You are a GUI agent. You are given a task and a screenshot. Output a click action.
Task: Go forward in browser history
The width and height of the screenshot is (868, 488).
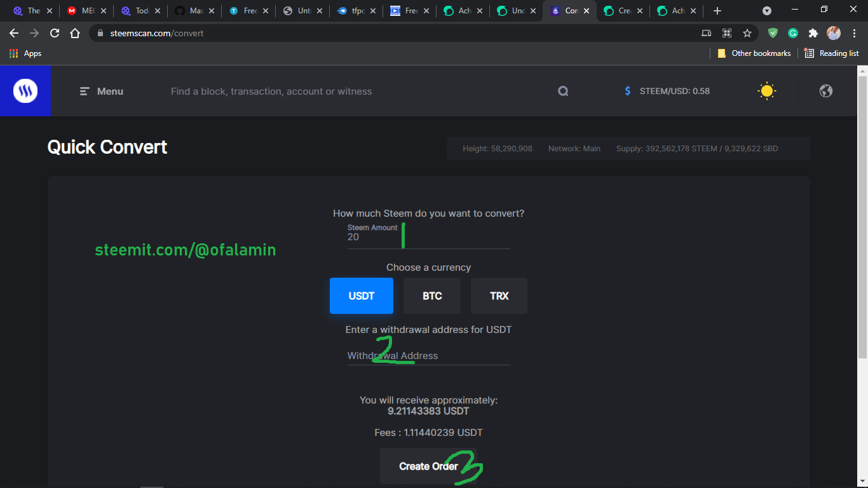pos(34,33)
